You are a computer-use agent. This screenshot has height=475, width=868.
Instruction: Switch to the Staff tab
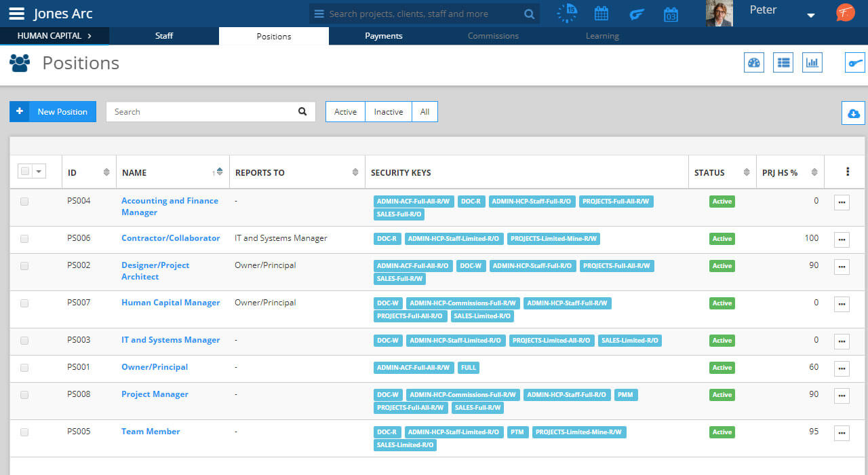[x=164, y=36]
